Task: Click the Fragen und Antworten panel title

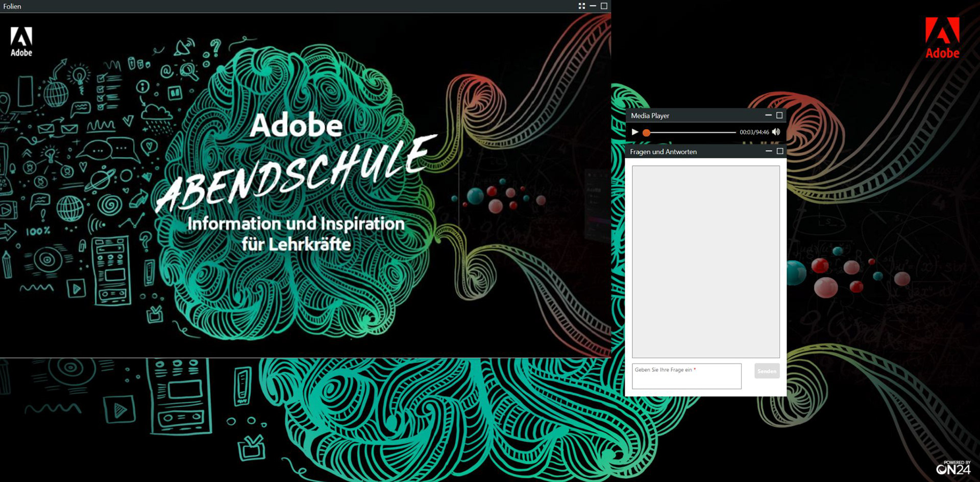Action: pyautogui.click(x=663, y=152)
